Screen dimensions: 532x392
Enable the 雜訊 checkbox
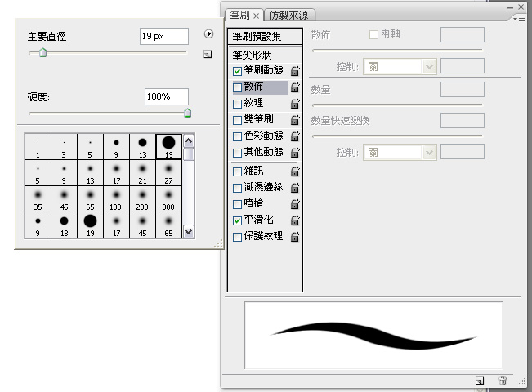237,171
